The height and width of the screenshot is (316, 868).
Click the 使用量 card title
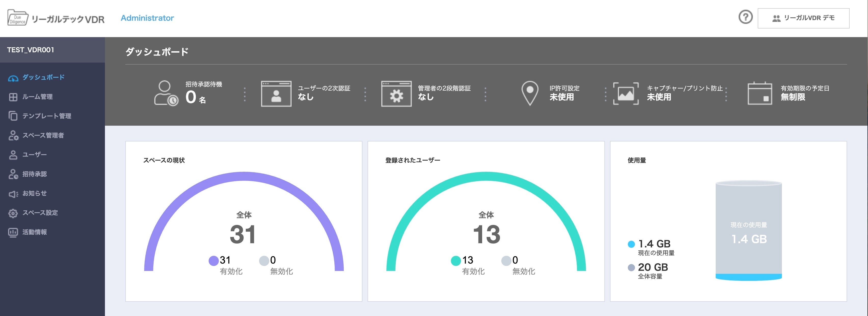tap(637, 160)
